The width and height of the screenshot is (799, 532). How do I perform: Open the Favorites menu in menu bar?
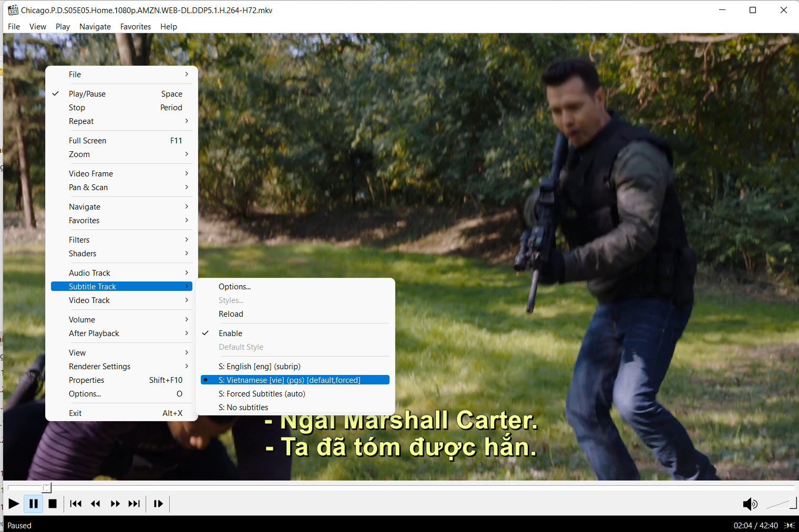coord(136,27)
